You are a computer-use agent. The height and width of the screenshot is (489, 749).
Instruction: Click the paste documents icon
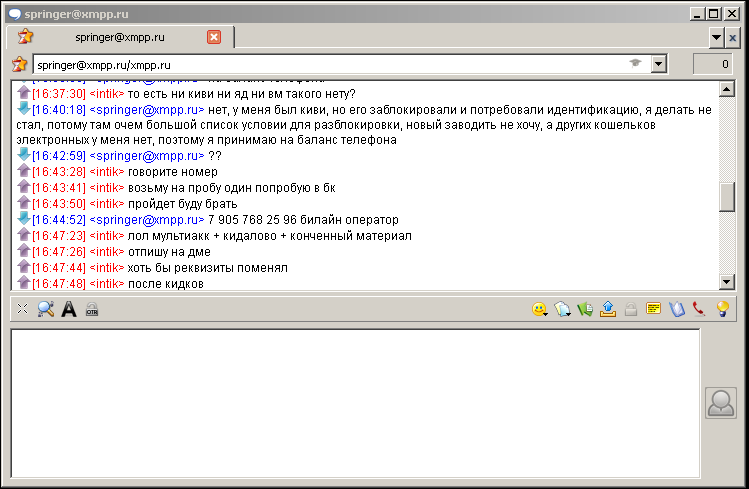(562, 309)
